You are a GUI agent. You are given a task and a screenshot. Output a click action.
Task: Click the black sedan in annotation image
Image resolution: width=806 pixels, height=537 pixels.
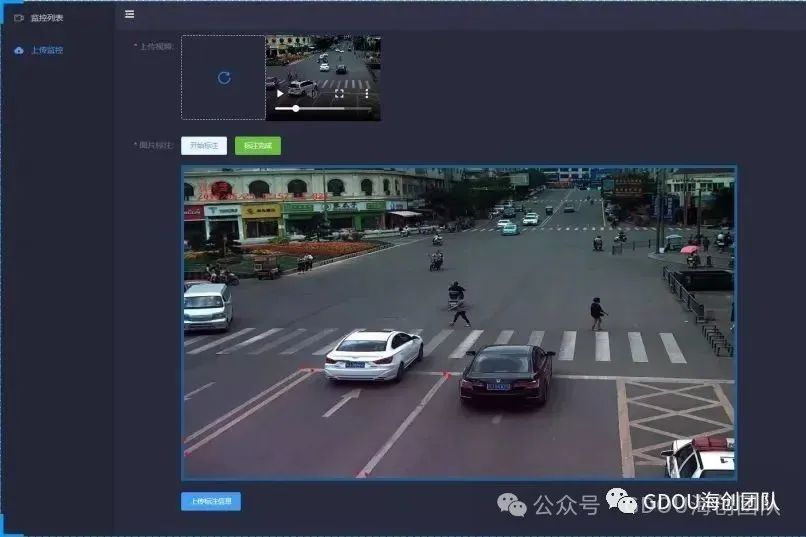(506, 373)
